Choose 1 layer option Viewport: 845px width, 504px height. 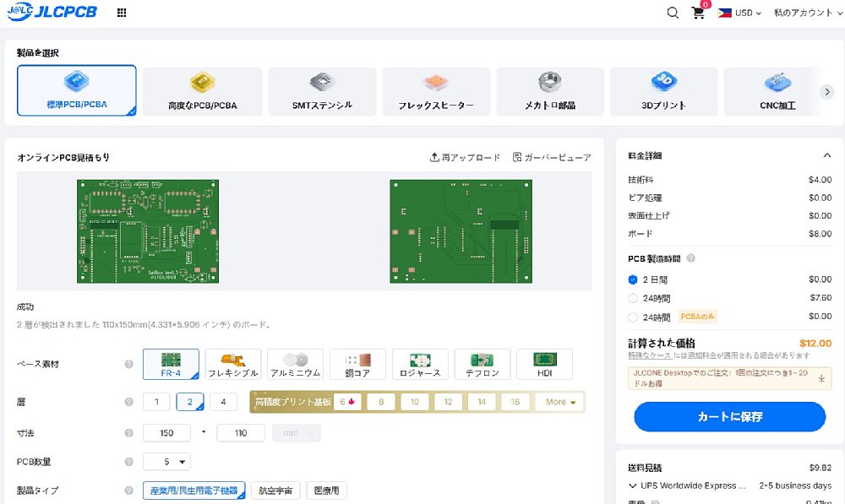(x=156, y=402)
